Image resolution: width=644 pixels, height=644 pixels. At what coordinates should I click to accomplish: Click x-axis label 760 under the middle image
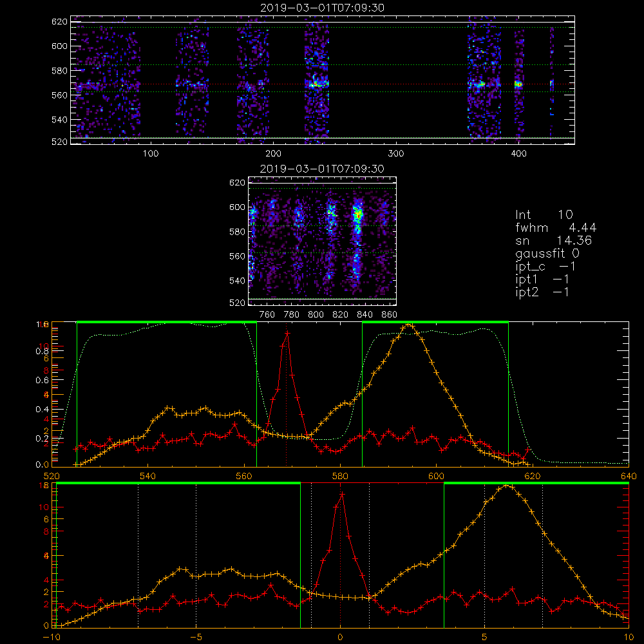(267, 315)
